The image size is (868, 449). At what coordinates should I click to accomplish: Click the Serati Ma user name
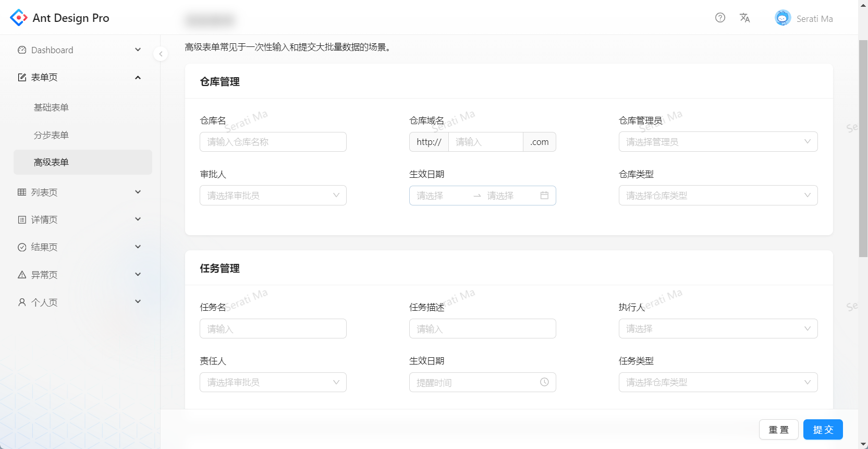(x=814, y=19)
